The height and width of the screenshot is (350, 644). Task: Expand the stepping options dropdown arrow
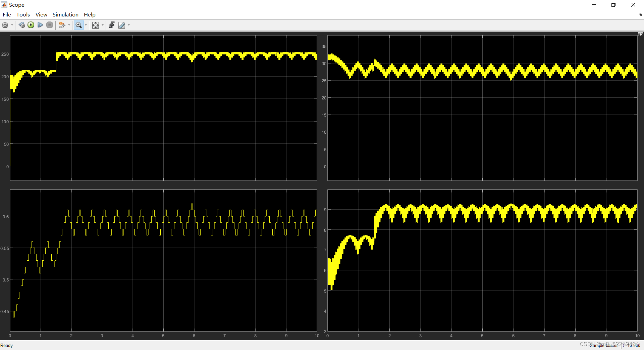coord(69,25)
